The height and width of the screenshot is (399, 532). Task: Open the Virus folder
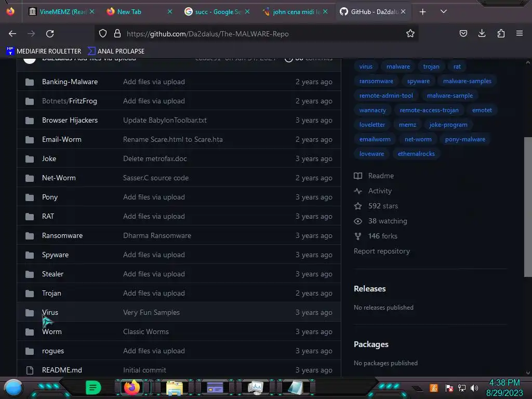pos(50,312)
